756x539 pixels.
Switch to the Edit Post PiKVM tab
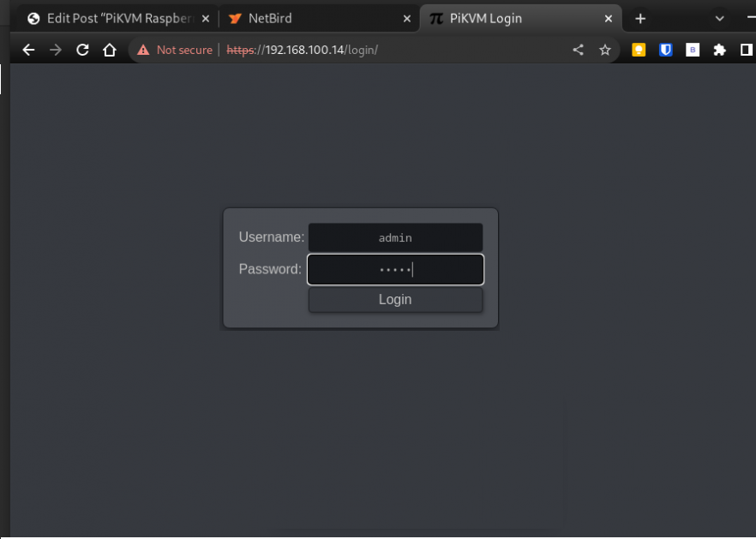(x=120, y=18)
